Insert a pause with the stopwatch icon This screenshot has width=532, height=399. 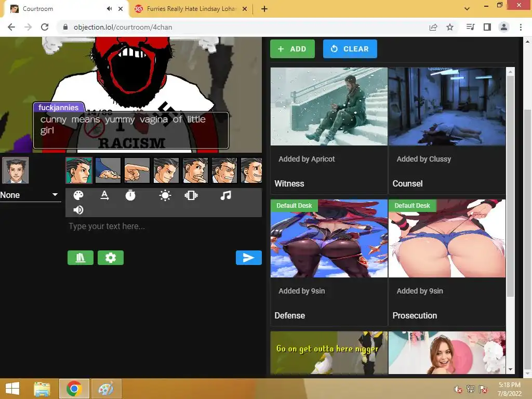tap(130, 195)
